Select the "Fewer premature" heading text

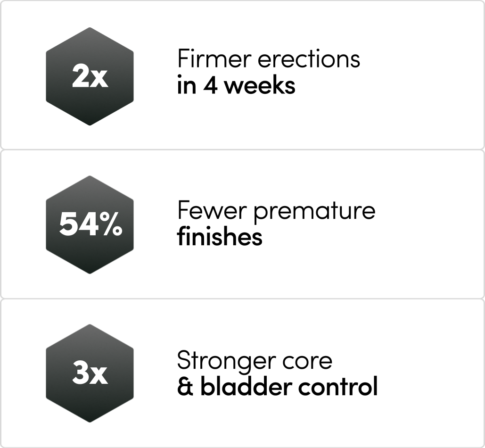coord(276,209)
